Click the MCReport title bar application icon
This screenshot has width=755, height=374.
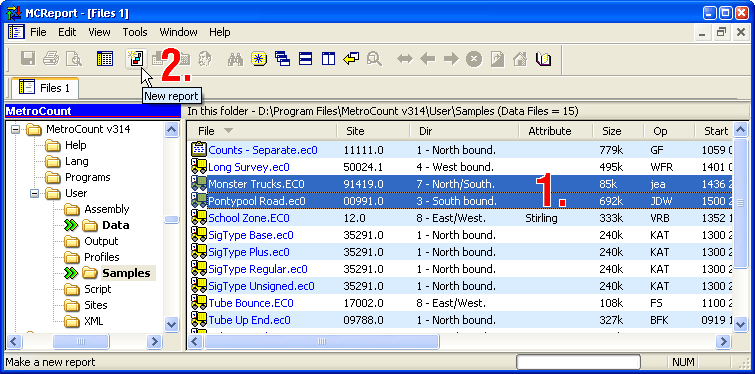(14, 13)
